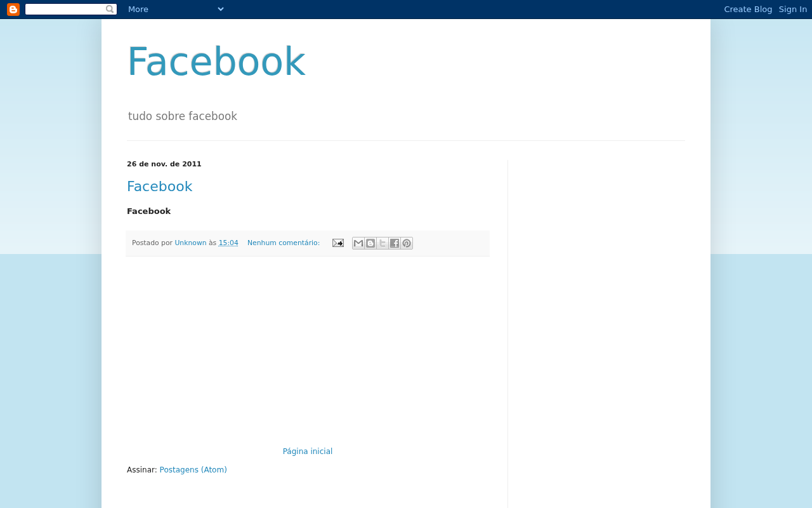Share post on Facebook icon
812x508 pixels.
pyautogui.click(x=395, y=243)
